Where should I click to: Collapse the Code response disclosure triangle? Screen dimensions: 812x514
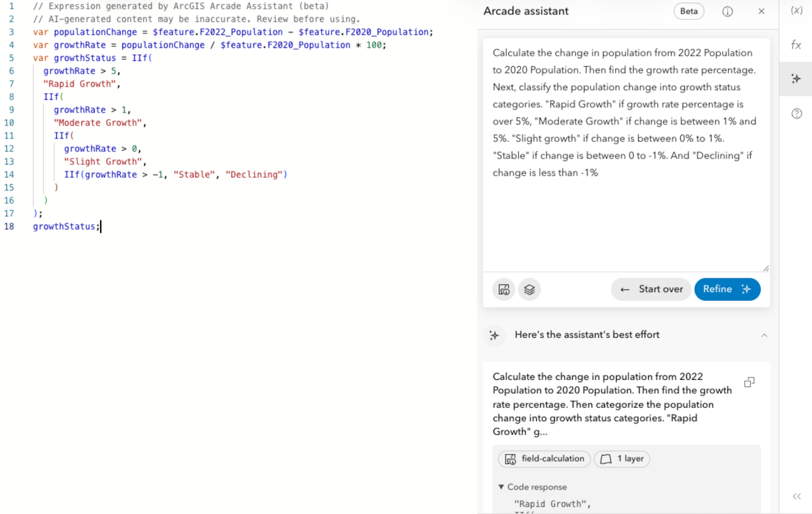coord(501,487)
